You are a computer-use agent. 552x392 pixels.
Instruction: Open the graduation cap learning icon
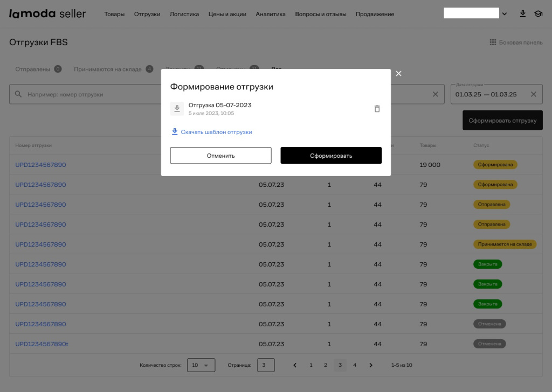[537, 14]
